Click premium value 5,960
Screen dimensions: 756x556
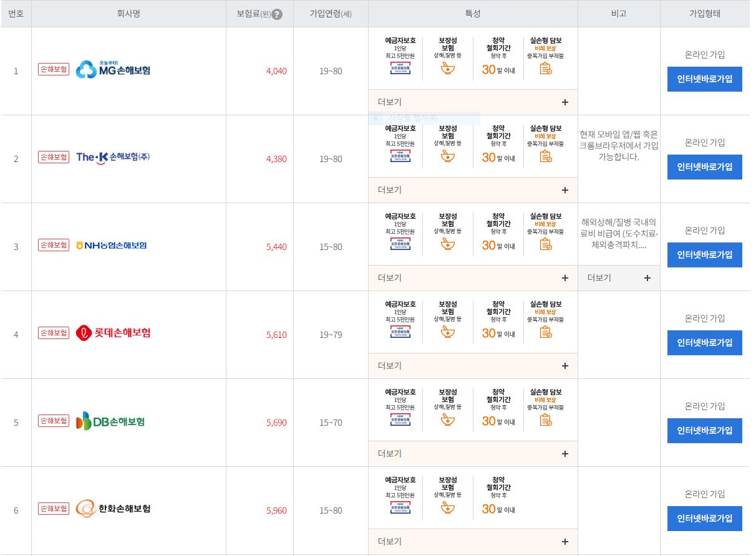pyautogui.click(x=276, y=510)
